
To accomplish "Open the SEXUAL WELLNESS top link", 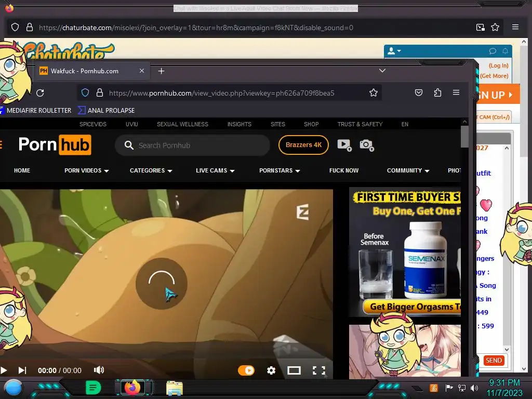I will 182,124.
